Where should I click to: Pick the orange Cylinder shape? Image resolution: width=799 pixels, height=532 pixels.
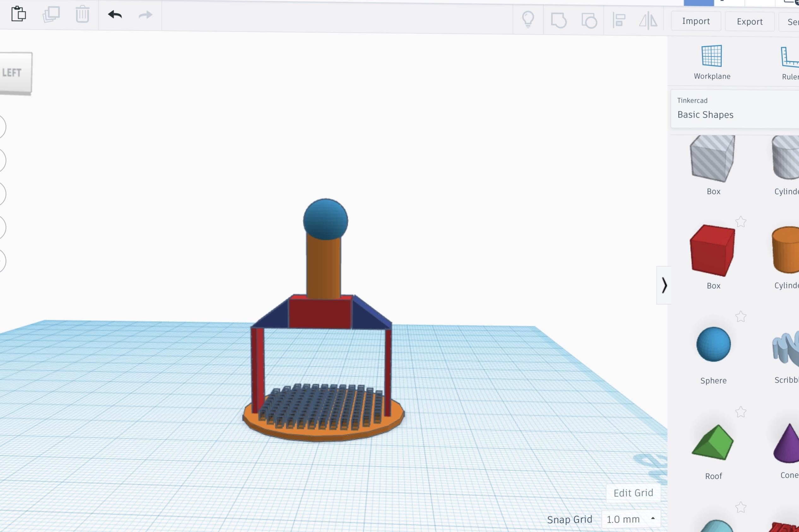click(786, 250)
